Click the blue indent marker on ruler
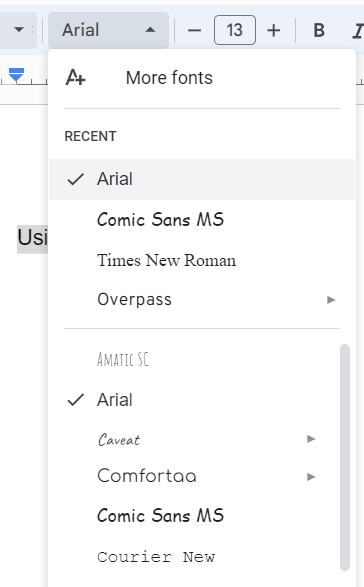364x587 pixels. pos(16,75)
